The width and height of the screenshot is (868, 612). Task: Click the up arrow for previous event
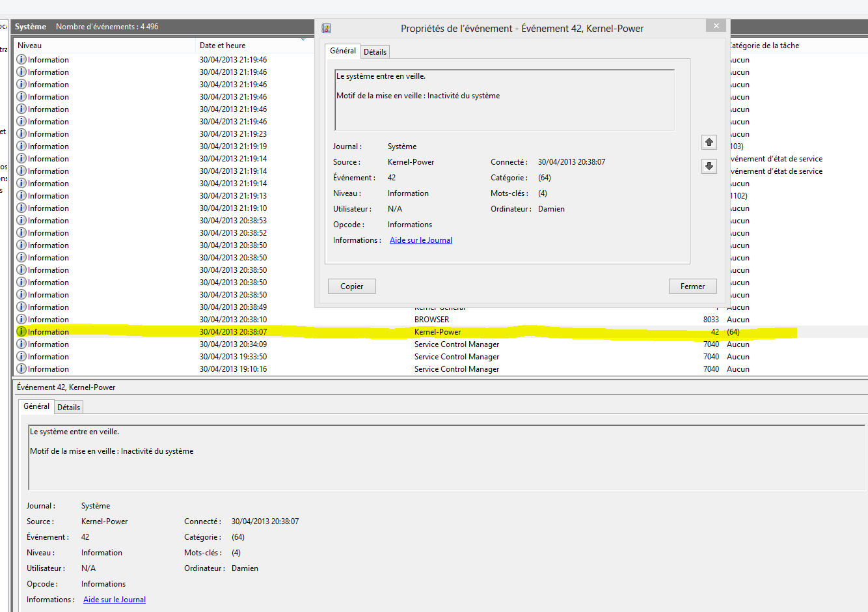tap(709, 142)
